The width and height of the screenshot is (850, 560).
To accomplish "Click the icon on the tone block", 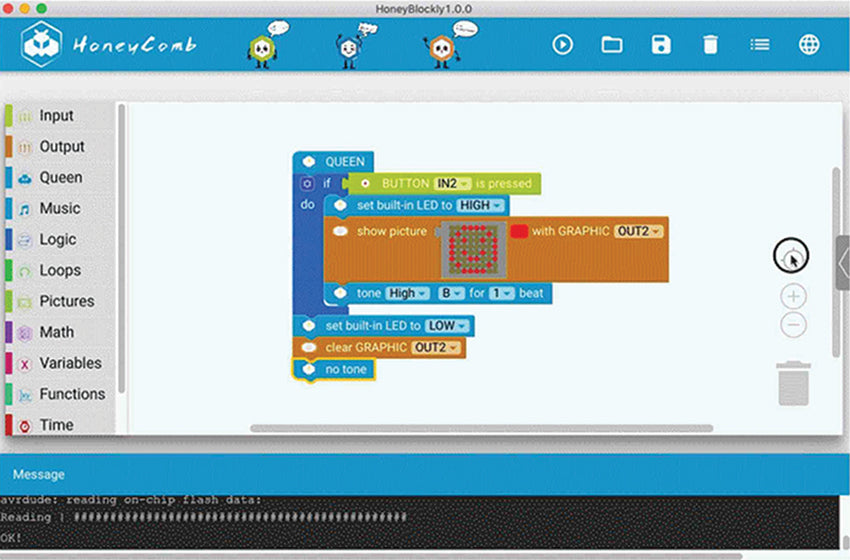I will coord(340,293).
